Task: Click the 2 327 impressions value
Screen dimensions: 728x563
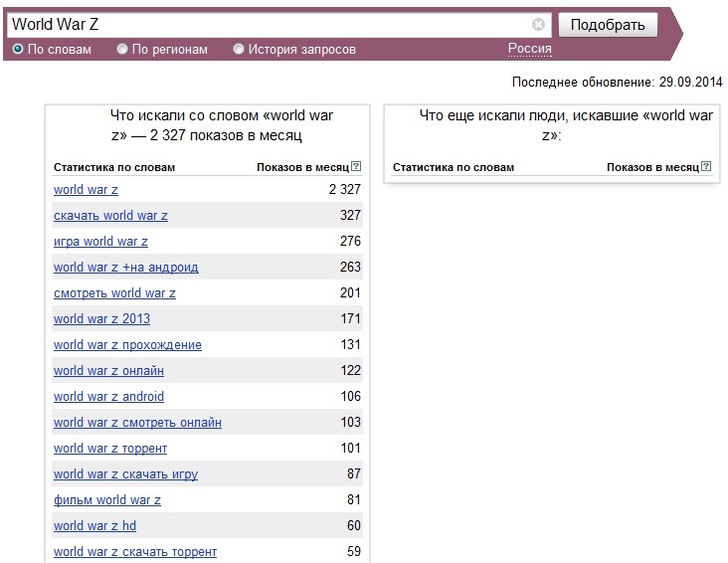Action: pyautogui.click(x=345, y=189)
